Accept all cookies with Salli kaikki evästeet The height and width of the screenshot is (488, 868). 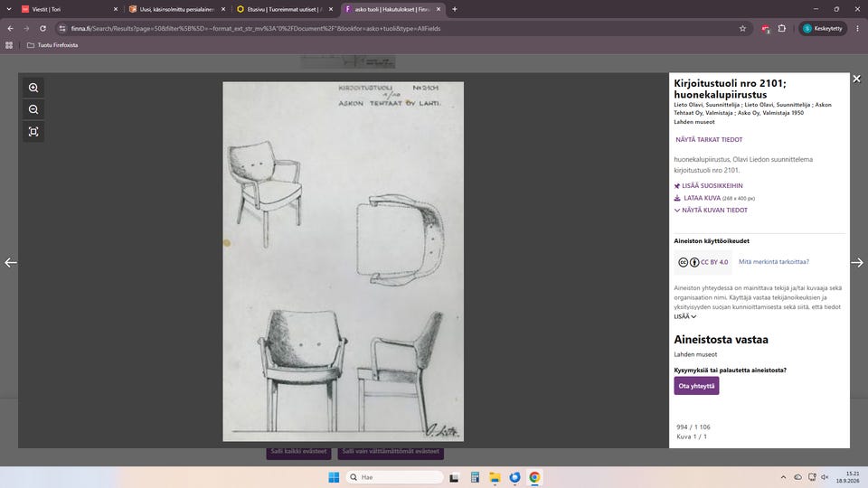(298, 452)
